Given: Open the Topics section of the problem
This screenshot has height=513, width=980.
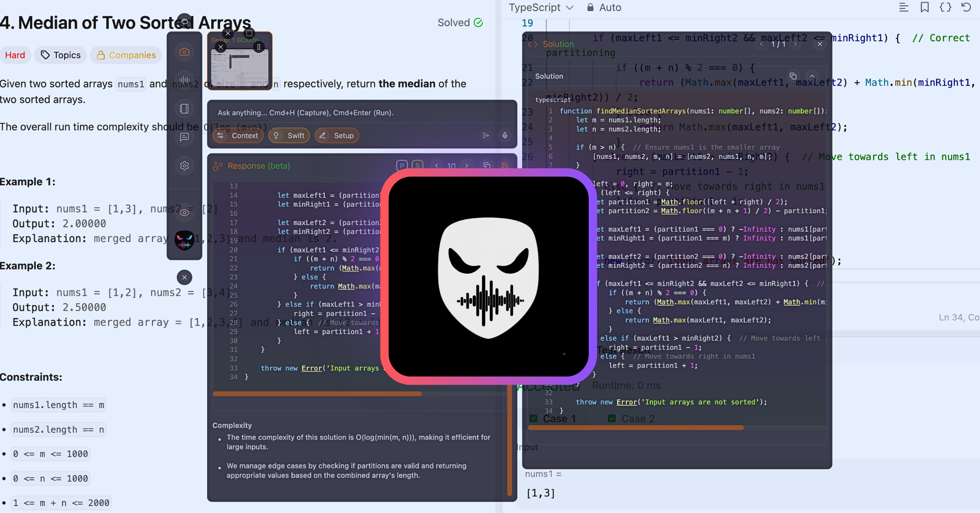Looking at the screenshot, I should point(60,55).
